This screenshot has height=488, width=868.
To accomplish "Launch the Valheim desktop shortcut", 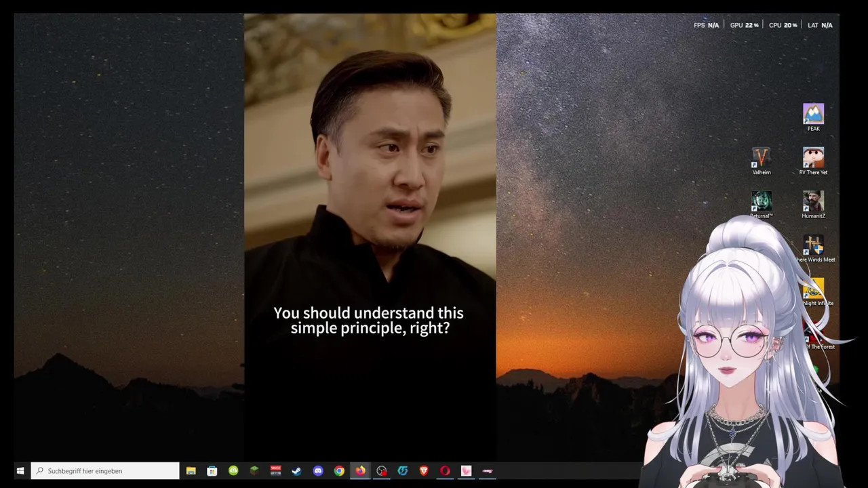I will (761, 161).
